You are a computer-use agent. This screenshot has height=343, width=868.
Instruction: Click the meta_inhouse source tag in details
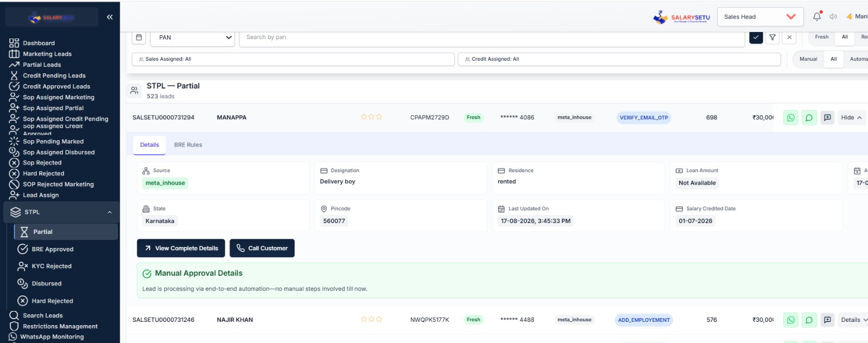[x=165, y=183]
